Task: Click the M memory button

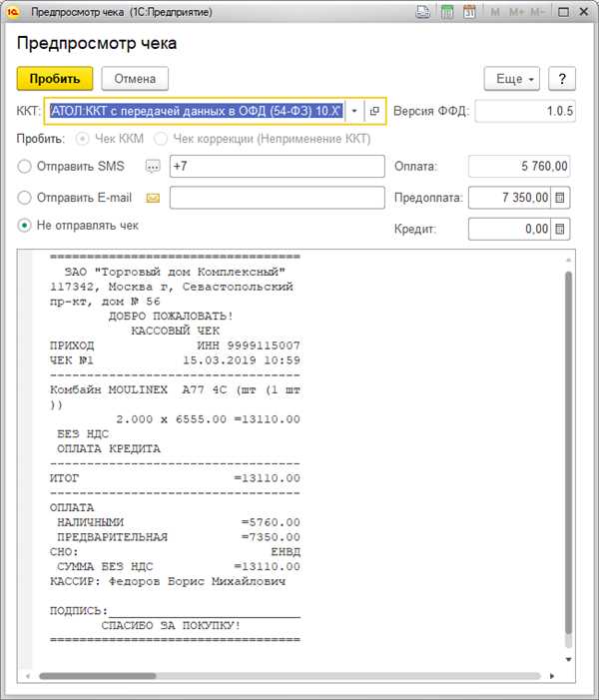Action: [x=495, y=12]
